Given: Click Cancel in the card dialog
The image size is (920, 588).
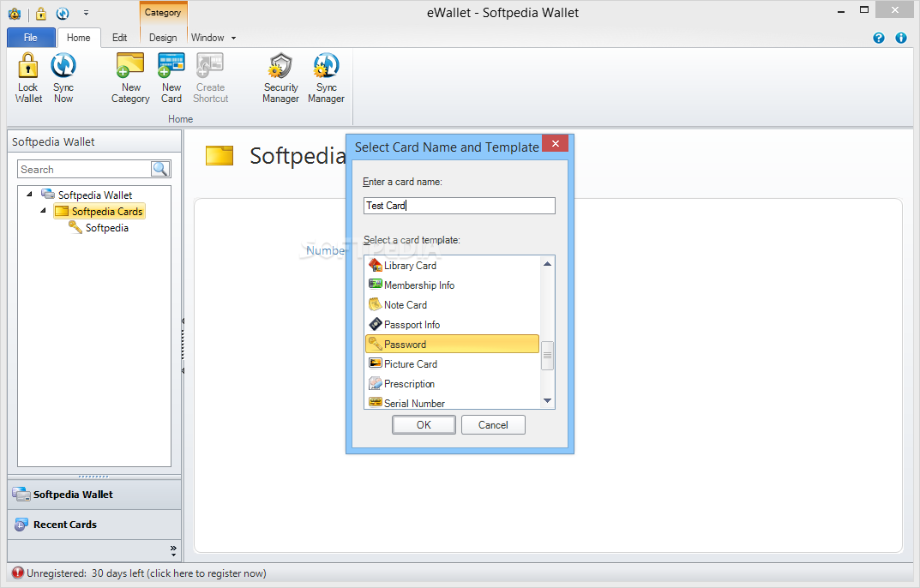Looking at the screenshot, I should [493, 425].
